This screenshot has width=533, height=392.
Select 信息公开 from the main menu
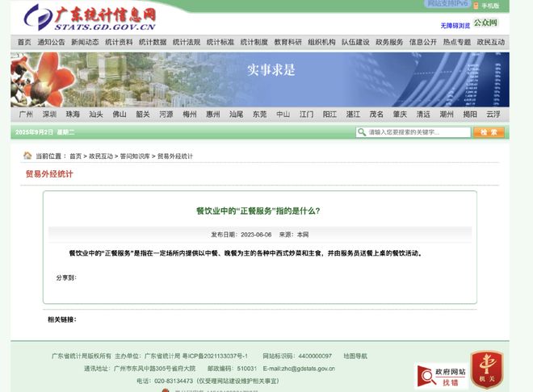tap(422, 42)
